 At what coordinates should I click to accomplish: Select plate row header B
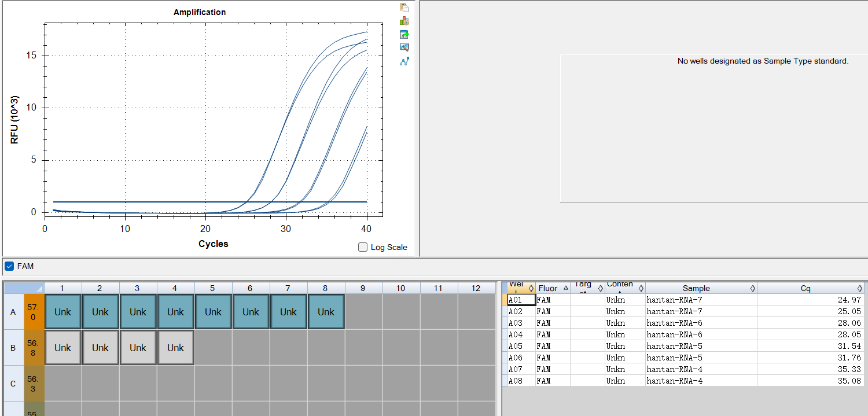(x=13, y=348)
